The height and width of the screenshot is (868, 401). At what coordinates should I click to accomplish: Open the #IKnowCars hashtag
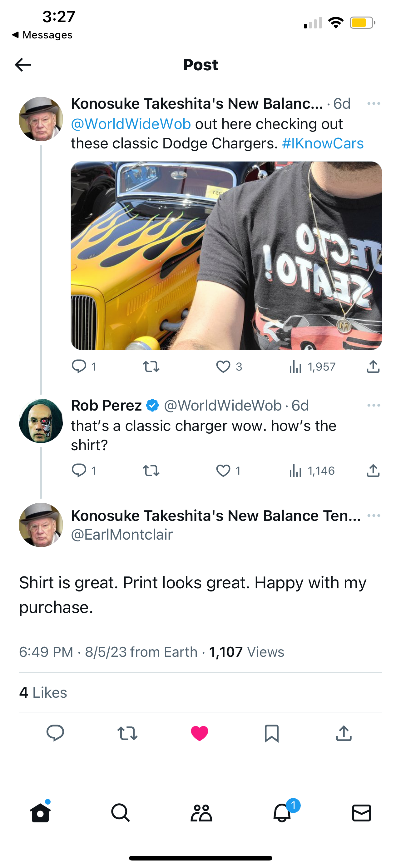click(323, 143)
